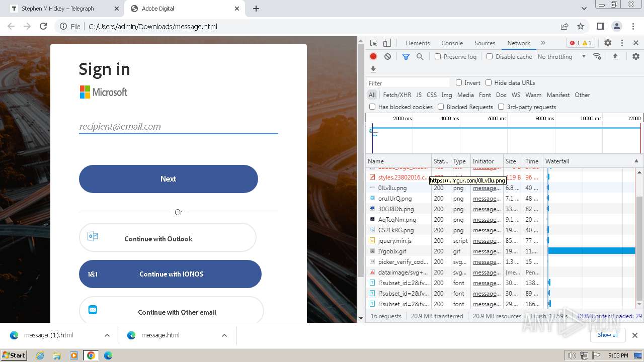Click Show all downloads
This screenshot has width=644, height=362.
click(607, 335)
